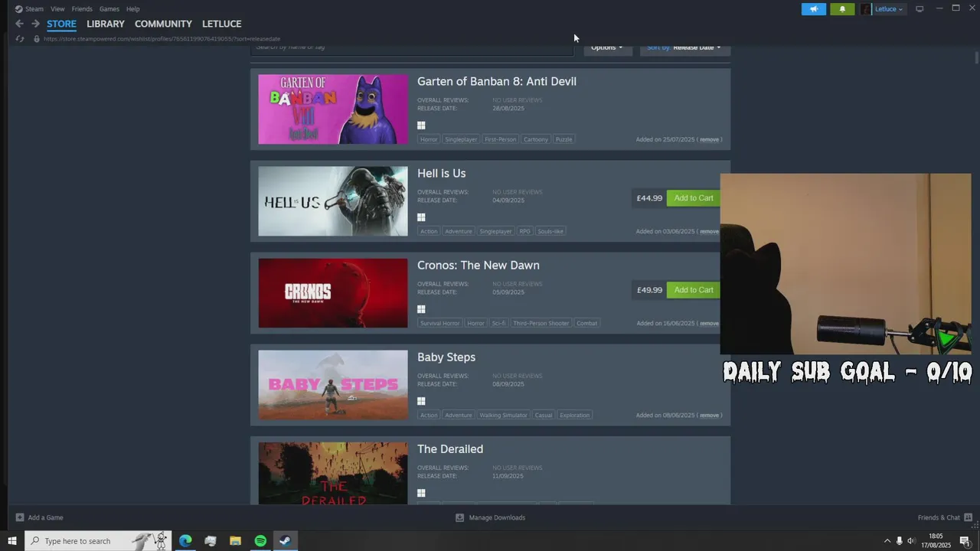
Task: Select the Third-Person Shooter tag
Action: click(541, 323)
